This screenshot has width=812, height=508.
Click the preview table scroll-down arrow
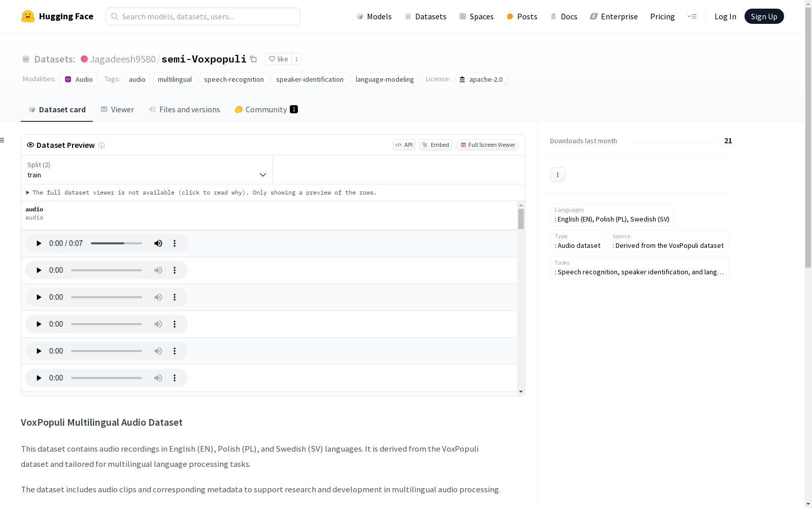coord(521,392)
